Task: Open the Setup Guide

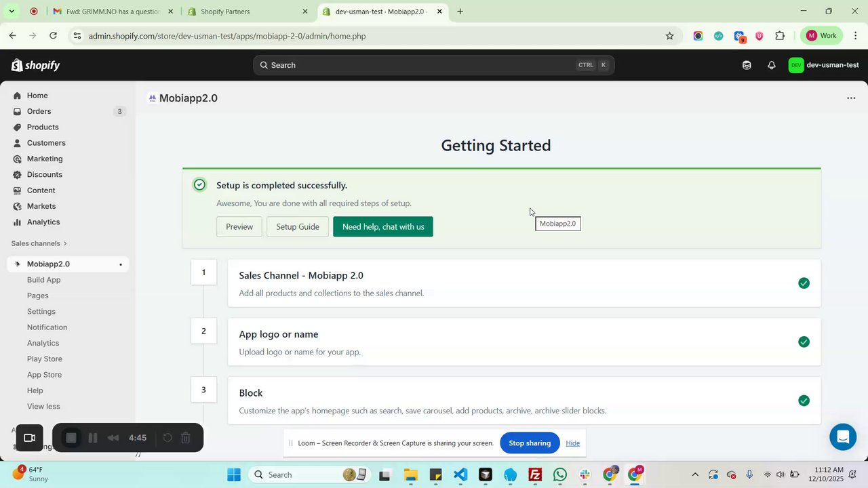Action: [x=298, y=226]
